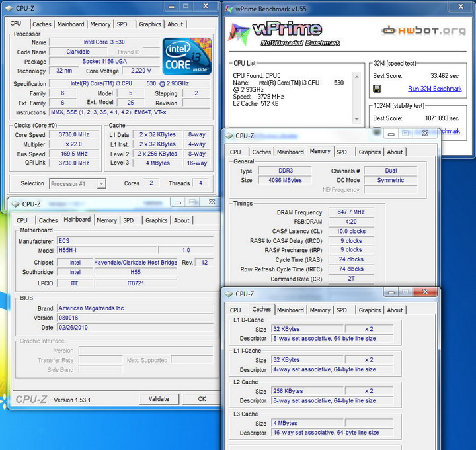Click the Core Voltage value 2.220 V

click(x=141, y=71)
